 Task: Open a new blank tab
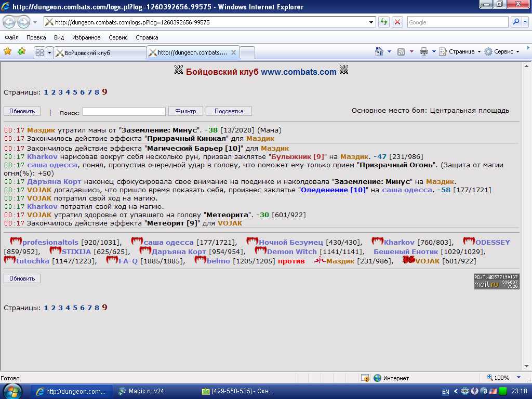point(247,53)
